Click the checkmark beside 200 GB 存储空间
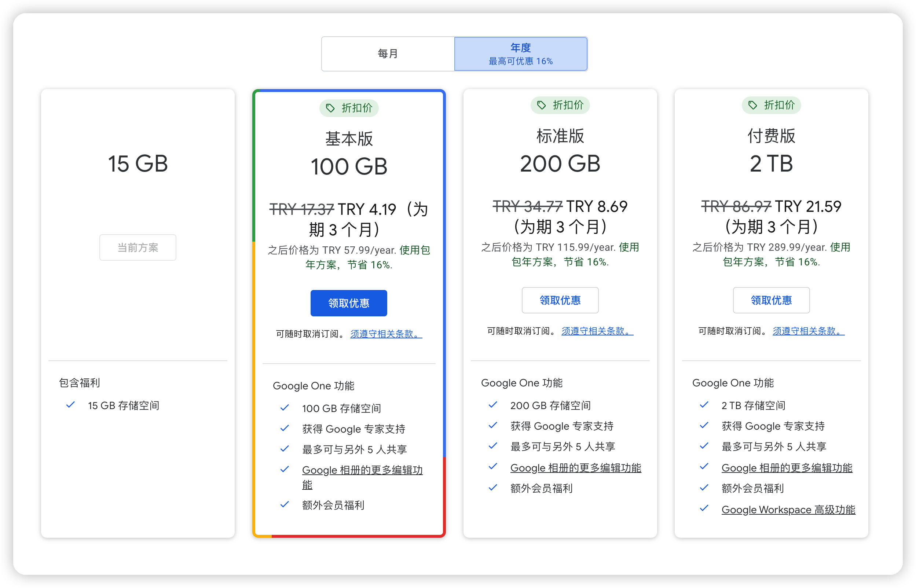 coord(493,405)
